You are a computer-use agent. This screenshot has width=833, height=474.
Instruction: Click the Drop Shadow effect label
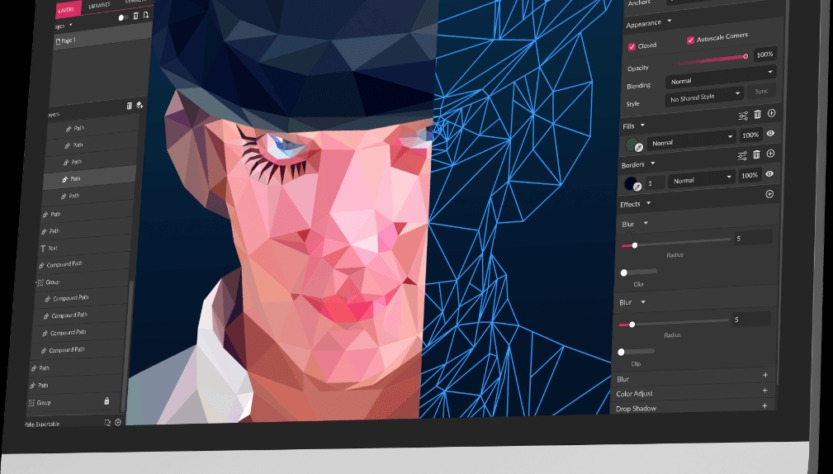(x=635, y=409)
